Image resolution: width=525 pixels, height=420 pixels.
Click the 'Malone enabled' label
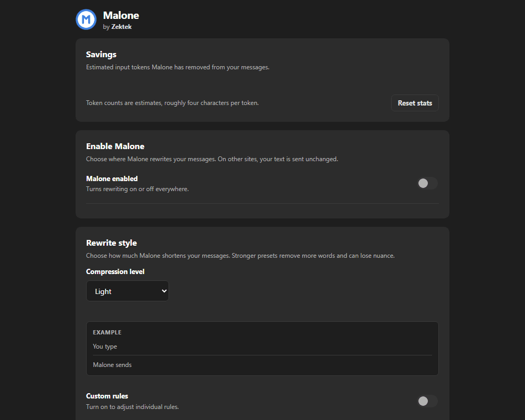click(x=112, y=178)
